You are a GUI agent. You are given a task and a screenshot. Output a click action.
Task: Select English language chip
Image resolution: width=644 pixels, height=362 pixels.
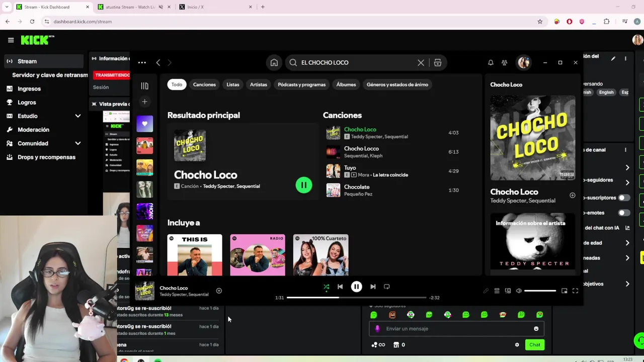[606, 93]
